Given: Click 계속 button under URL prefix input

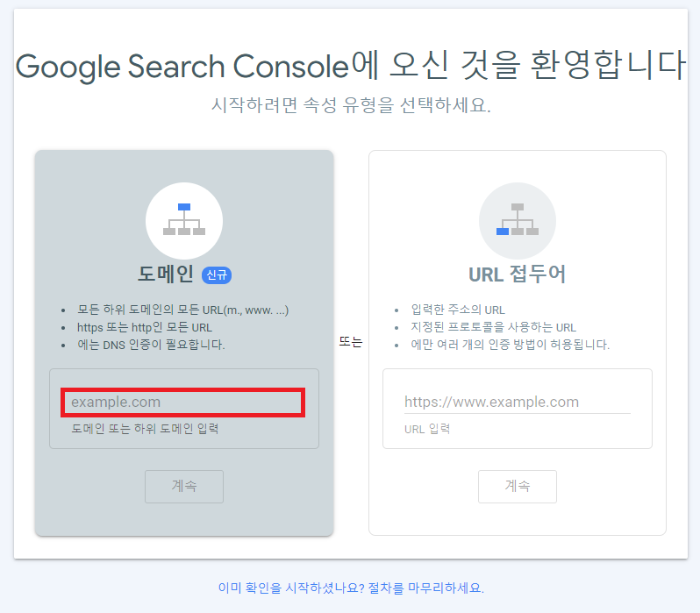Looking at the screenshot, I should pyautogui.click(x=518, y=486).
